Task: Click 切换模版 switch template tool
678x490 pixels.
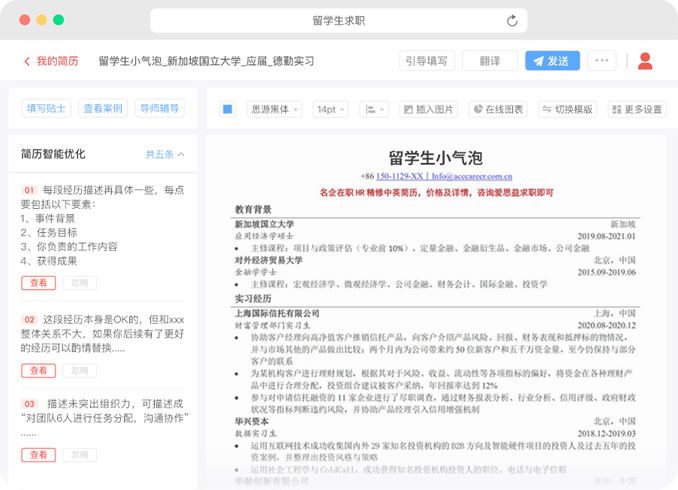Action: pyautogui.click(x=566, y=109)
